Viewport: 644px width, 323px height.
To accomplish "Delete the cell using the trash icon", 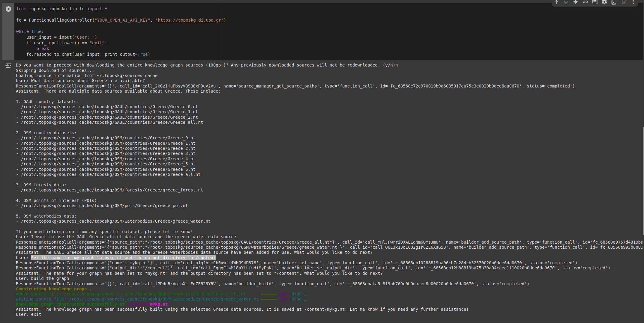I will tap(624, 2).
